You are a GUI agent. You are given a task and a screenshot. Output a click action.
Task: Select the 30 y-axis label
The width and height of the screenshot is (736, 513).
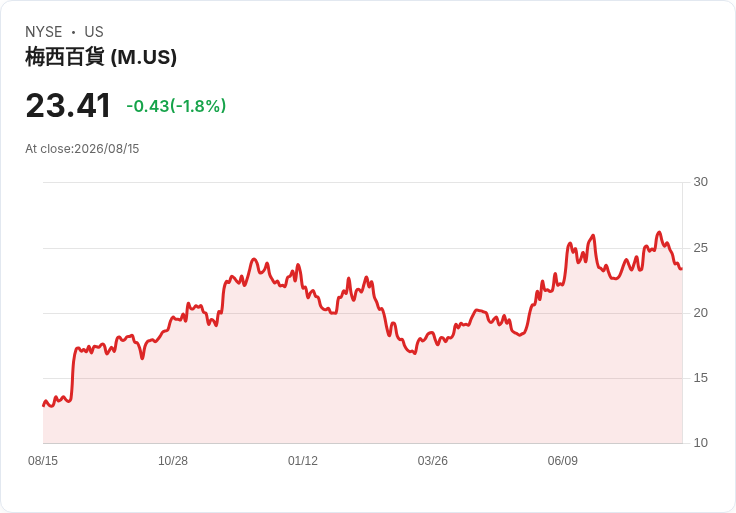point(700,182)
